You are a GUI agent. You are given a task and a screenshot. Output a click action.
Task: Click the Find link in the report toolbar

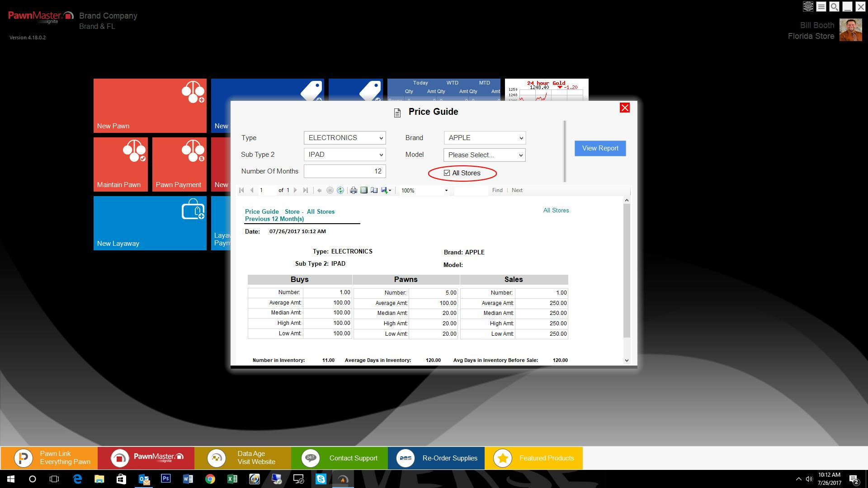click(x=497, y=190)
